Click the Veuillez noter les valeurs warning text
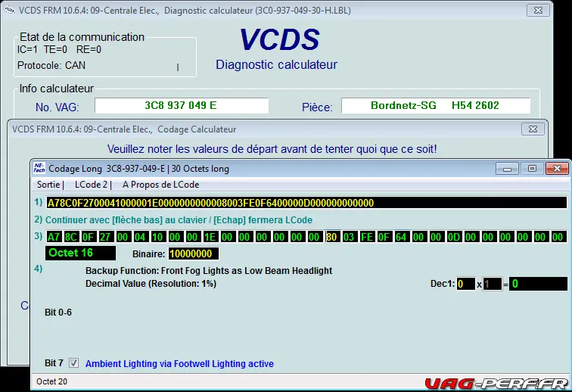572x392 pixels. 272,149
